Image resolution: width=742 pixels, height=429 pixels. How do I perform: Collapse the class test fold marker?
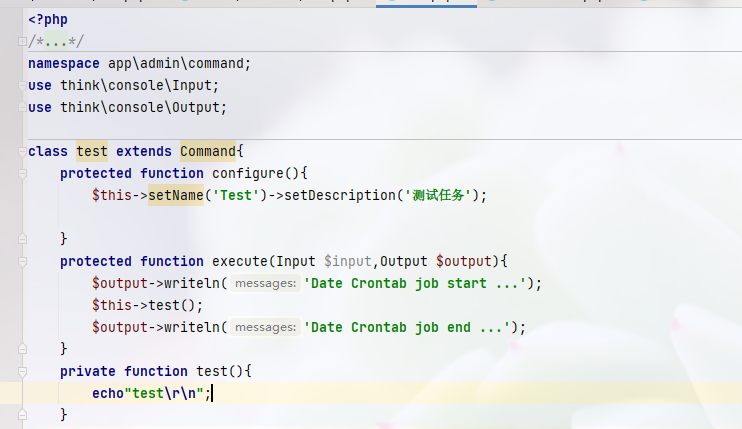[x=22, y=151]
